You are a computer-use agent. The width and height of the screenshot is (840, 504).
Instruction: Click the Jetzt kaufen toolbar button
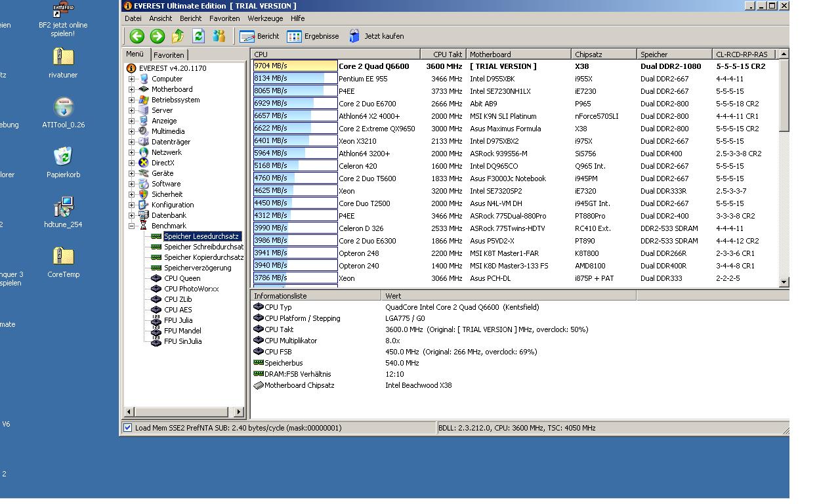coord(376,36)
